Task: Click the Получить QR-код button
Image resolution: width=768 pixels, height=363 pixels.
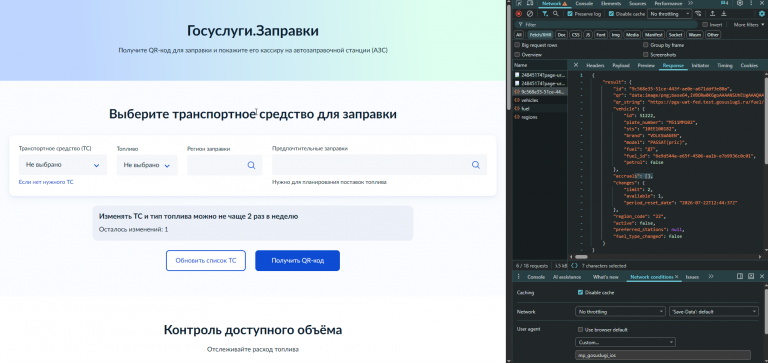Action: point(297,261)
